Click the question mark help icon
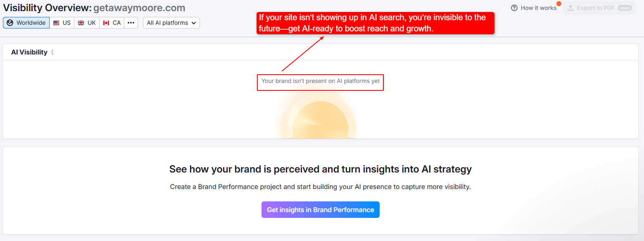 514,8
